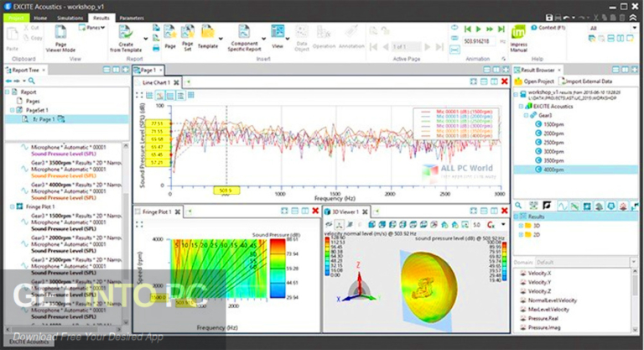Viewport: 644px width, 350px height.
Task: Fast-forward the animation
Action: coord(490,29)
